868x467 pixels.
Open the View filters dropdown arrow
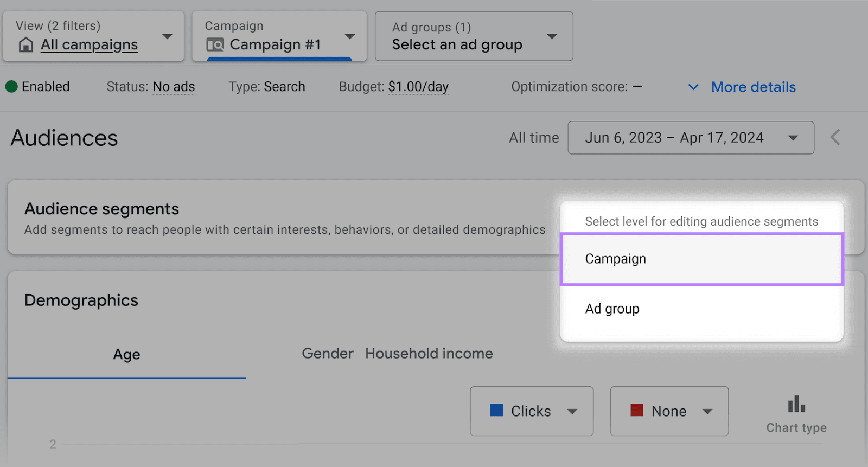[x=167, y=36]
